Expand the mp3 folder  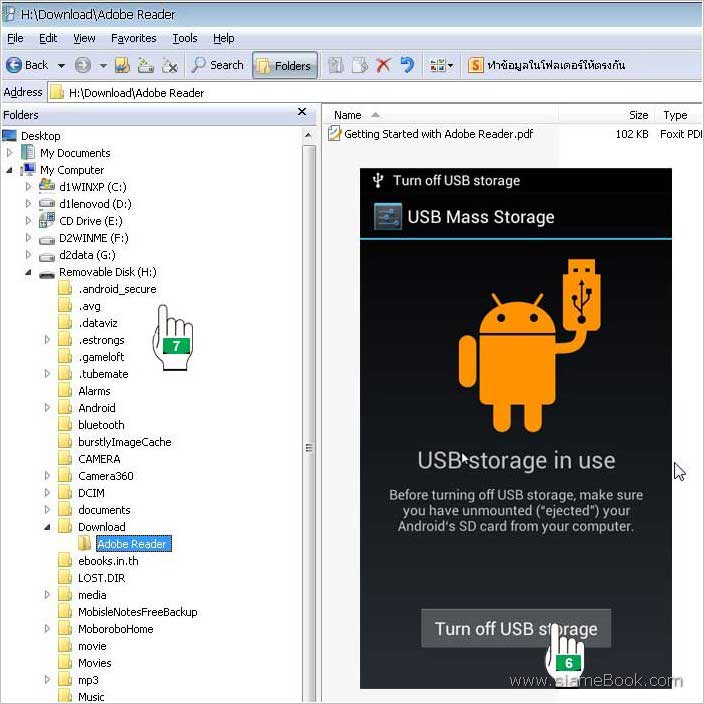click(x=47, y=680)
